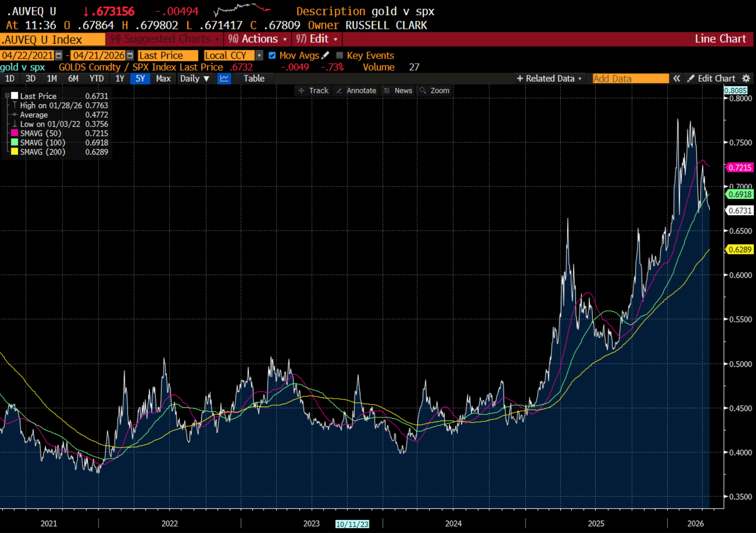Screen dimensions: 756x533
Task: Click the Edit Chart button
Action: [x=711, y=79]
